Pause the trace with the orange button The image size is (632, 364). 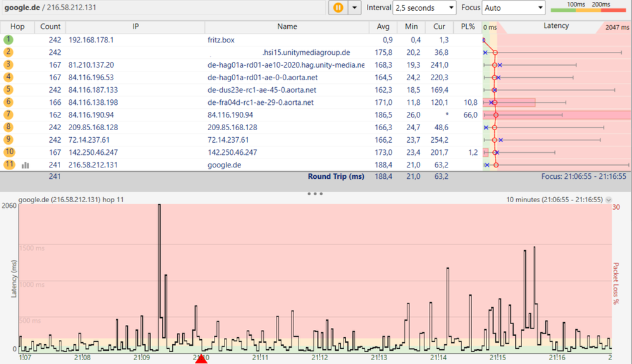[338, 8]
